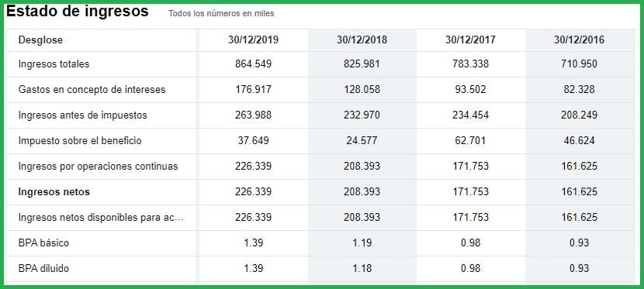The image size is (644, 289).
Task: Click the Todos los números en miles note
Action: tap(221, 13)
